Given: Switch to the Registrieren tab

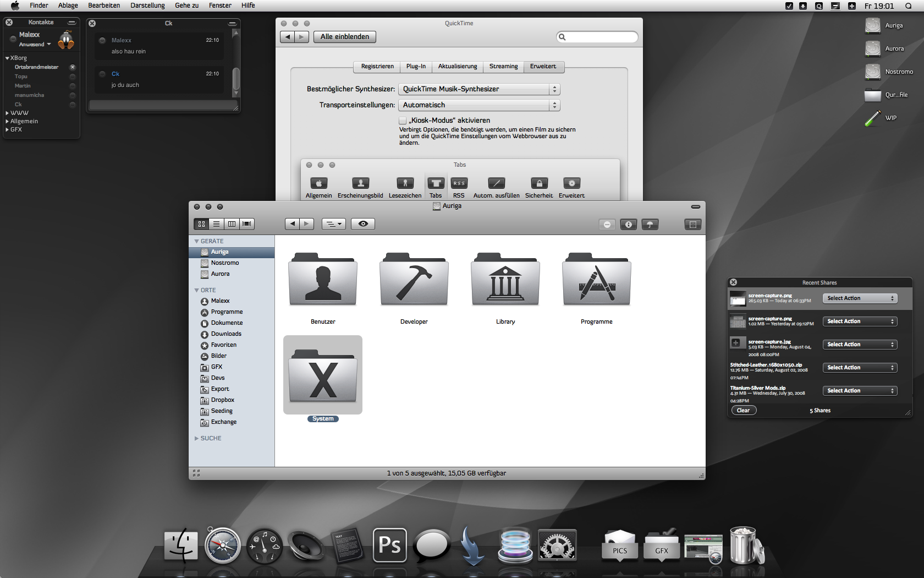Looking at the screenshot, I should [x=377, y=67].
